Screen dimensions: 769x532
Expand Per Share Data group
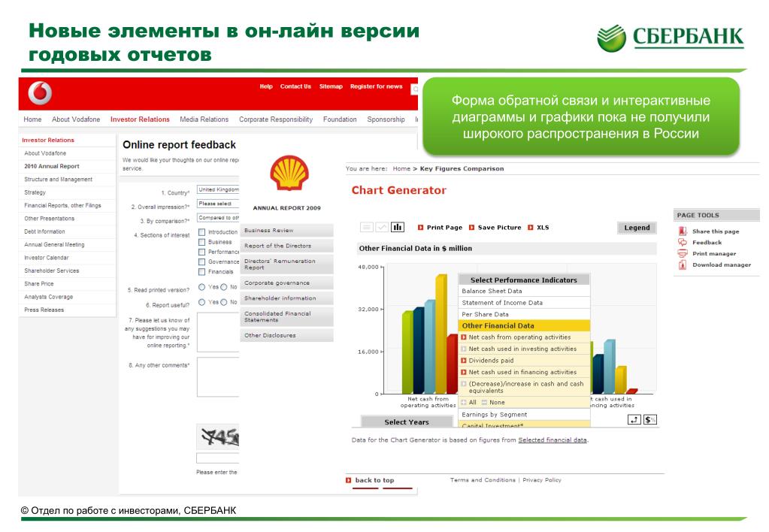tap(524, 314)
